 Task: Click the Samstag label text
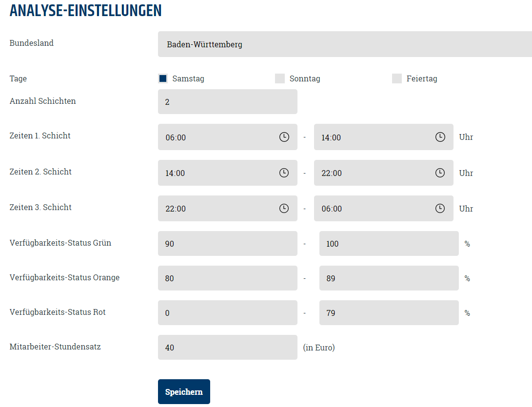188,78
